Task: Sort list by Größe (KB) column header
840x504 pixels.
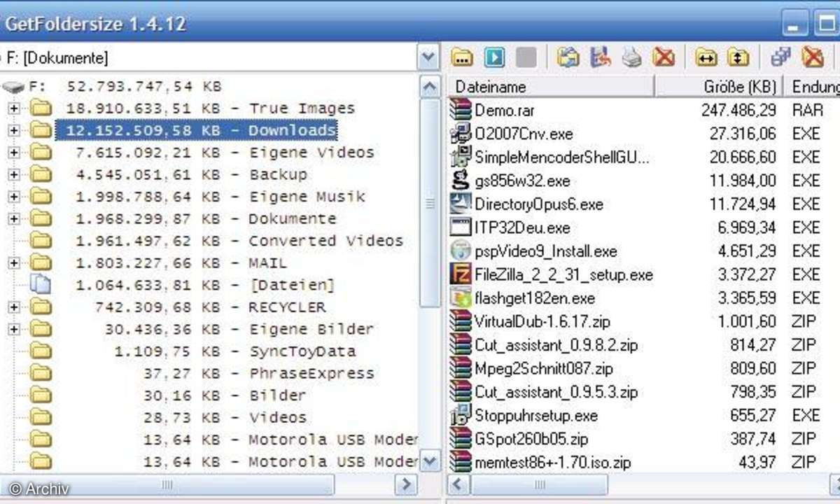Action: [719, 87]
